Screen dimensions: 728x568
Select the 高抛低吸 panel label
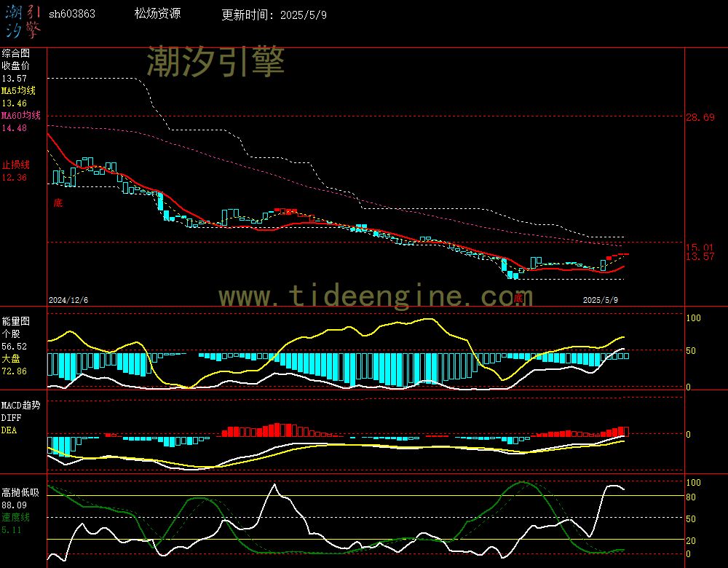point(20,492)
